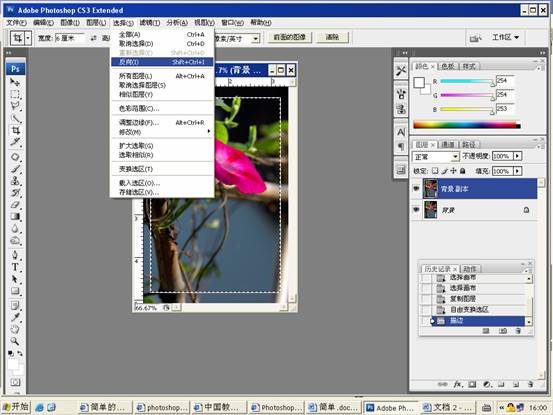The image size is (553, 415).
Task: Toggle the lock transparent pixels box
Action: coord(435,171)
